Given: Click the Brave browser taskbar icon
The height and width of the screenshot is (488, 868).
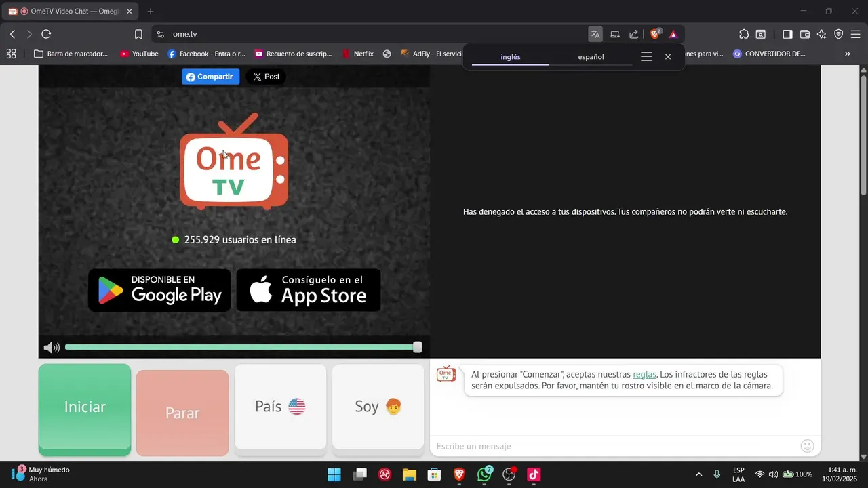Looking at the screenshot, I should [459, 474].
